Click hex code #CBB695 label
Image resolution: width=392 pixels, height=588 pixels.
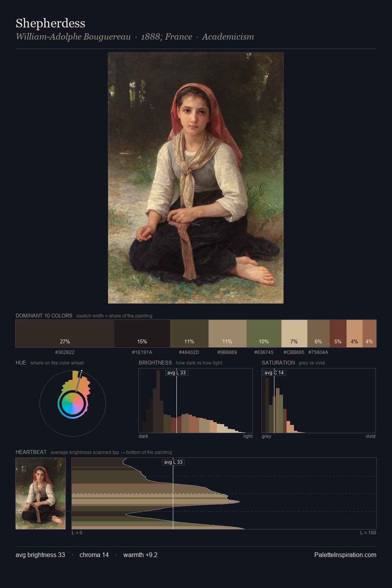[x=294, y=352]
